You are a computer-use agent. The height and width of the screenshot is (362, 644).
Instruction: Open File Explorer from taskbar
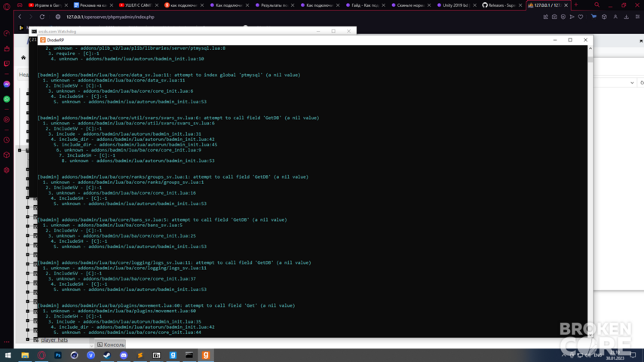coord(25,355)
